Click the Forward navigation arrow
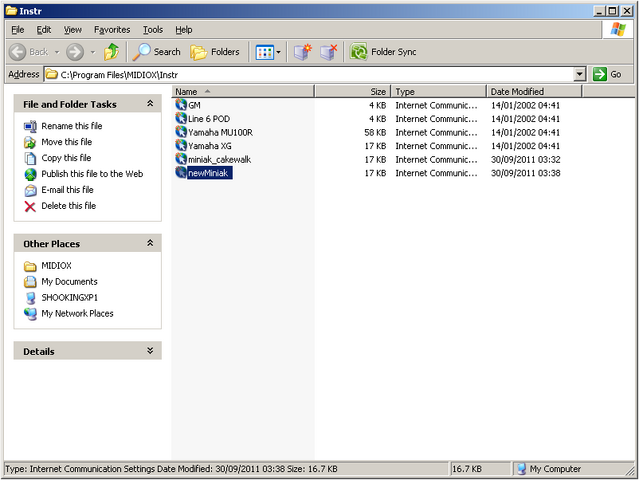The image size is (639, 480). pos(75,52)
